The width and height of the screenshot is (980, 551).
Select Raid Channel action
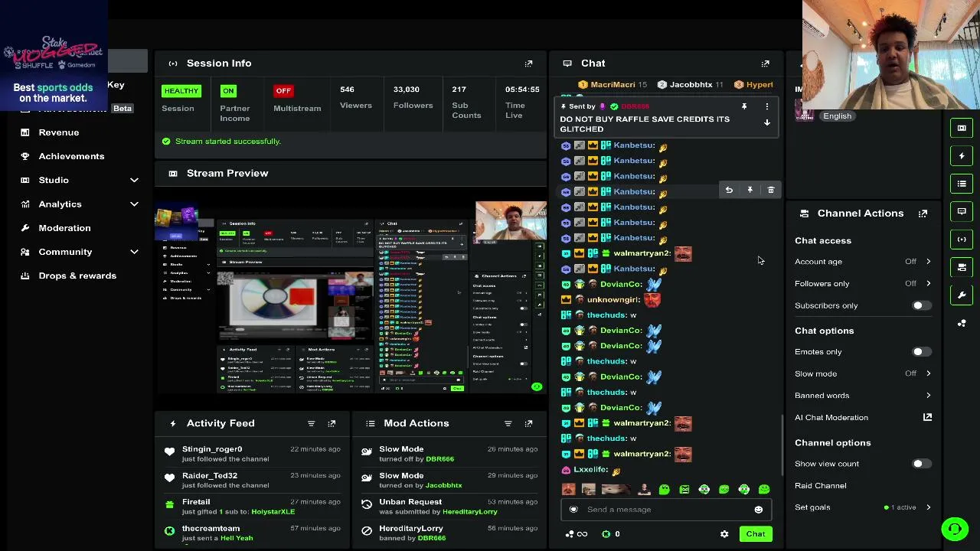(820, 486)
